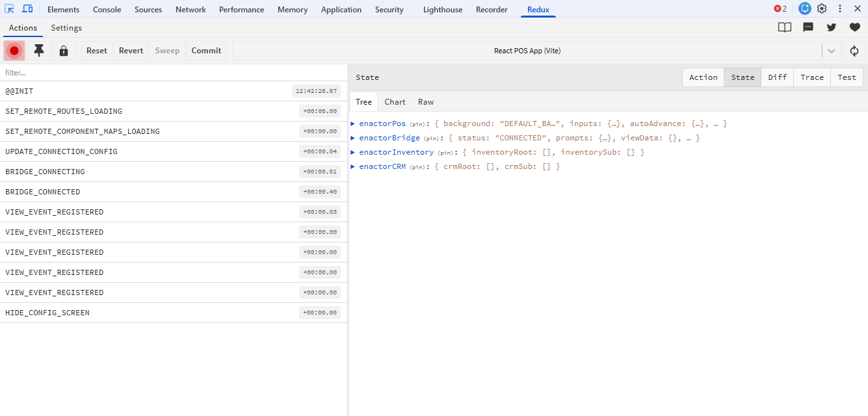Switch to the Chart tab
Screen dimensions: 868x416
coord(395,101)
